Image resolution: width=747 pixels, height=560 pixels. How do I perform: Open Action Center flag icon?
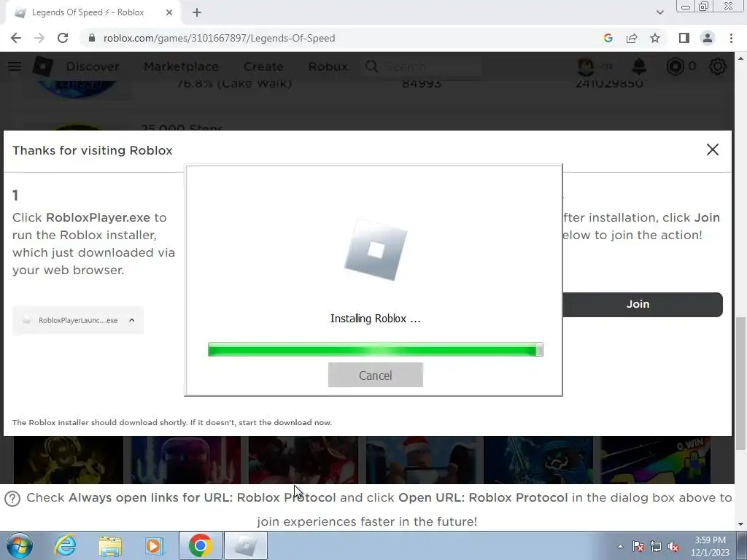coord(638,546)
